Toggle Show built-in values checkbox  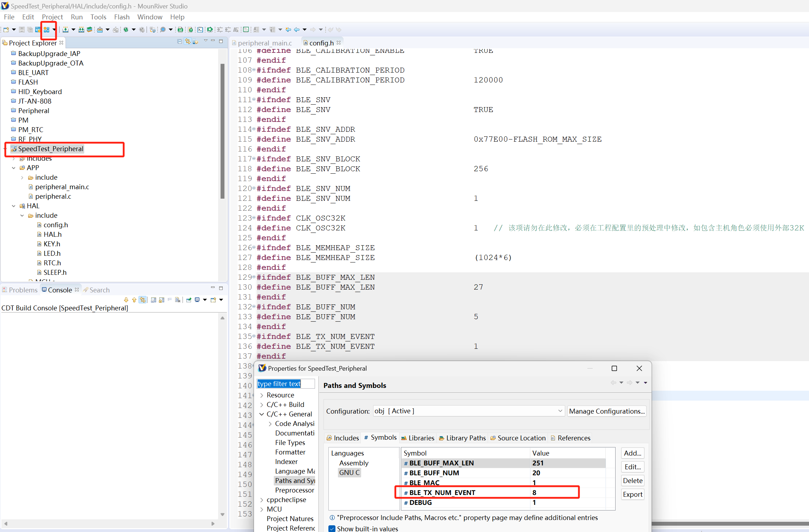point(332,528)
